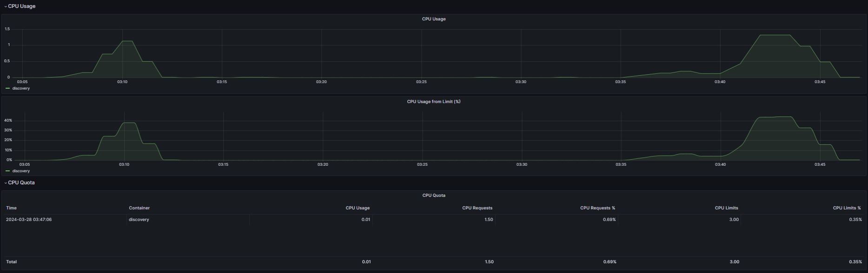Sort table by Time column header
The image size is (868, 273).
[11, 208]
